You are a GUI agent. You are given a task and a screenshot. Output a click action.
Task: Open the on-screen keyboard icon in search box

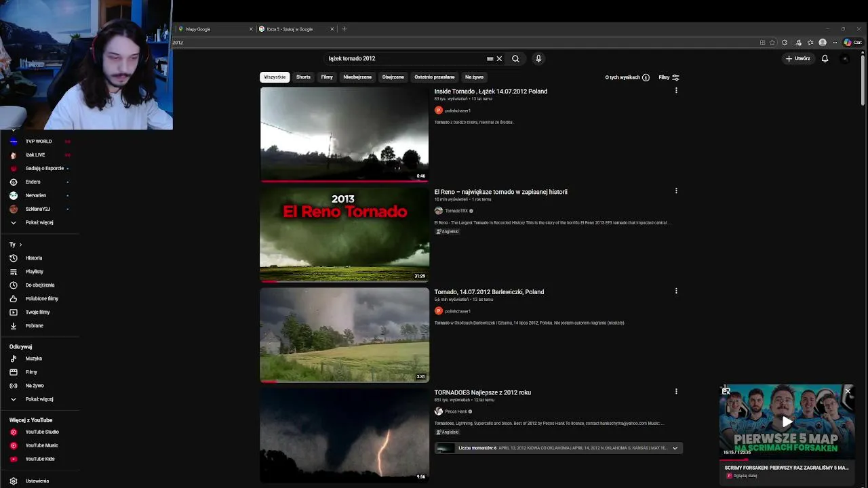[x=490, y=58]
